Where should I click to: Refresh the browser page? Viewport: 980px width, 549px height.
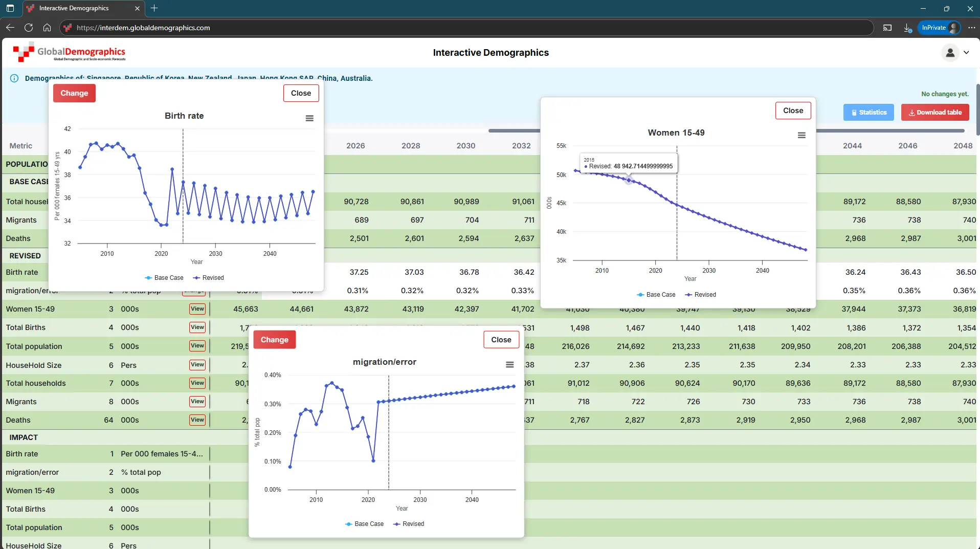[x=29, y=28]
